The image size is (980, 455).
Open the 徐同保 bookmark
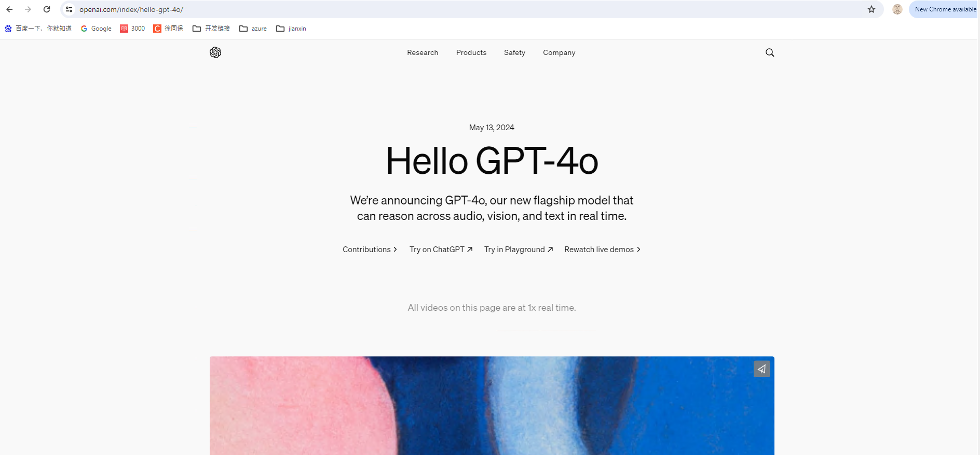168,29
